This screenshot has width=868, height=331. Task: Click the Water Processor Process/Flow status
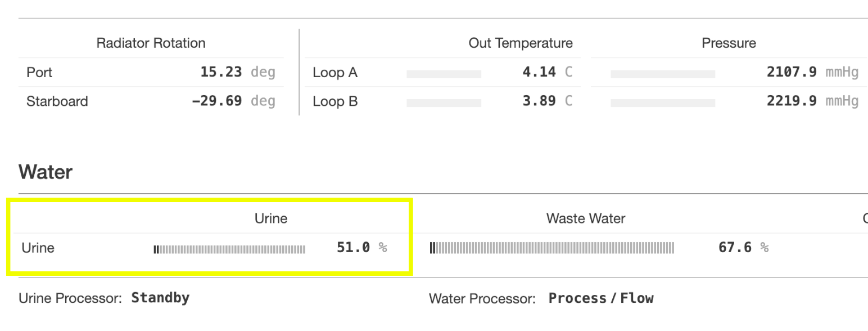tap(600, 298)
